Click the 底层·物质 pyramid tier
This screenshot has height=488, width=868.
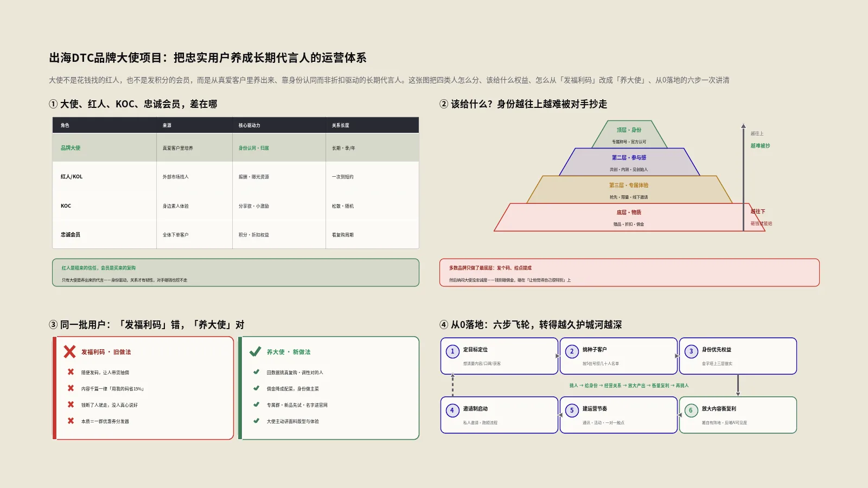coord(629,217)
